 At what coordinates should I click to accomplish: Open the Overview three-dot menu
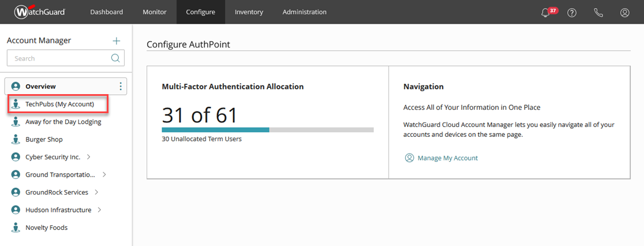[x=121, y=87]
